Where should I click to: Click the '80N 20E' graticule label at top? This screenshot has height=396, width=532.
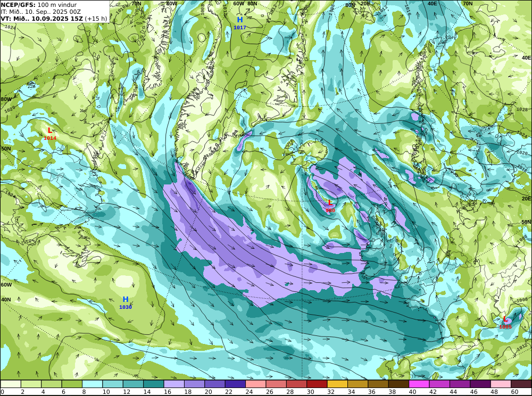(358, 4)
